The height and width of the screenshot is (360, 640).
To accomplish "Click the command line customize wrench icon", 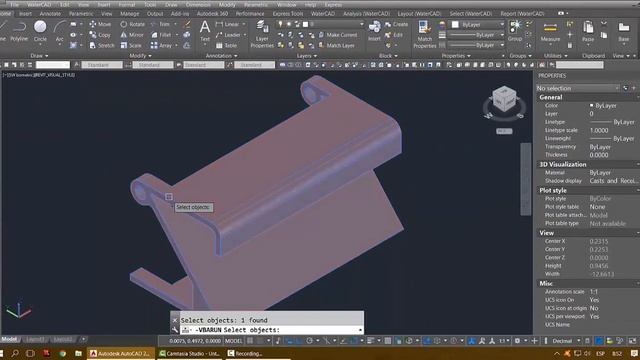I will [175, 330].
